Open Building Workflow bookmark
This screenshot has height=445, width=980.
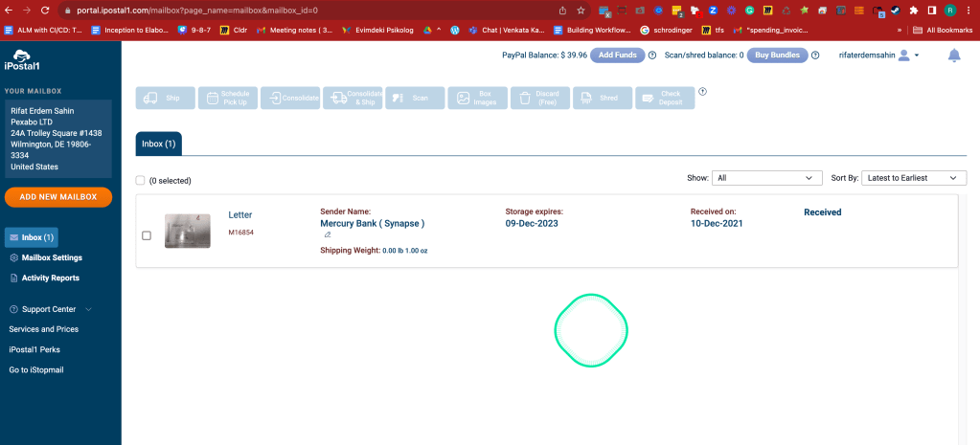pyautogui.click(x=592, y=30)
